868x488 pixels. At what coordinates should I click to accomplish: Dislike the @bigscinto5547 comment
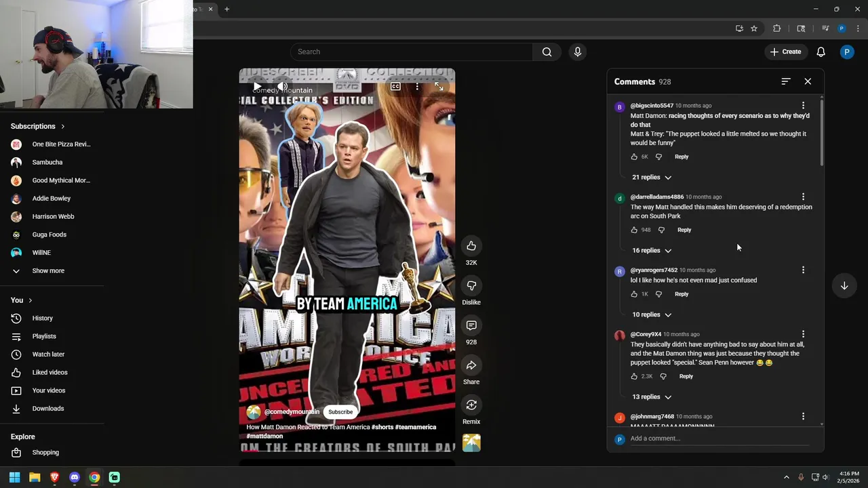click(658, 157)
